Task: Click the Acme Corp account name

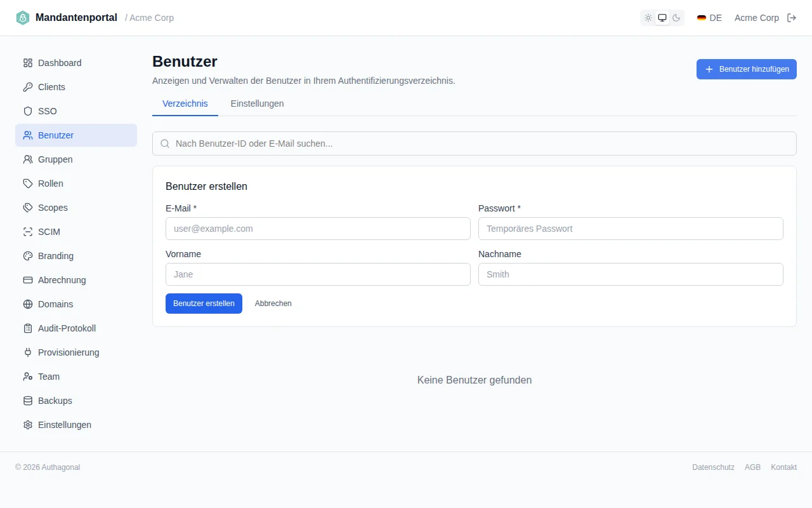Action: [x=757, y=18]
